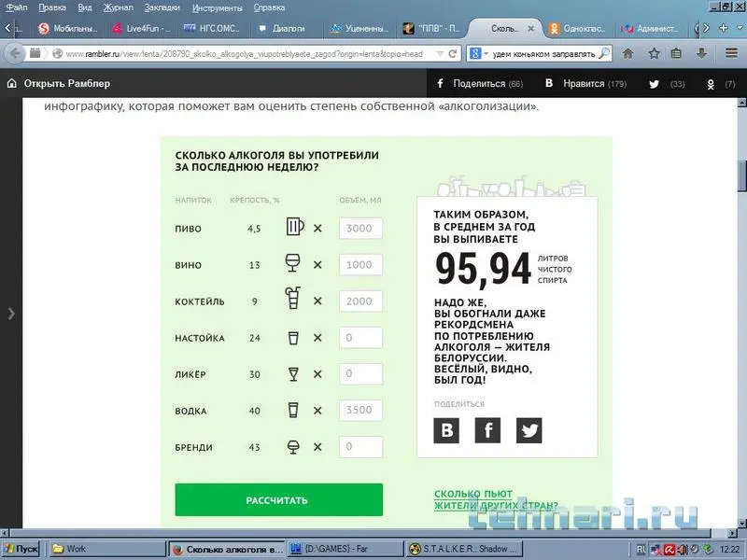
Task: Click the vertical page scrollbar thumb
Action: pyautogui.click(x=742, y=175)
